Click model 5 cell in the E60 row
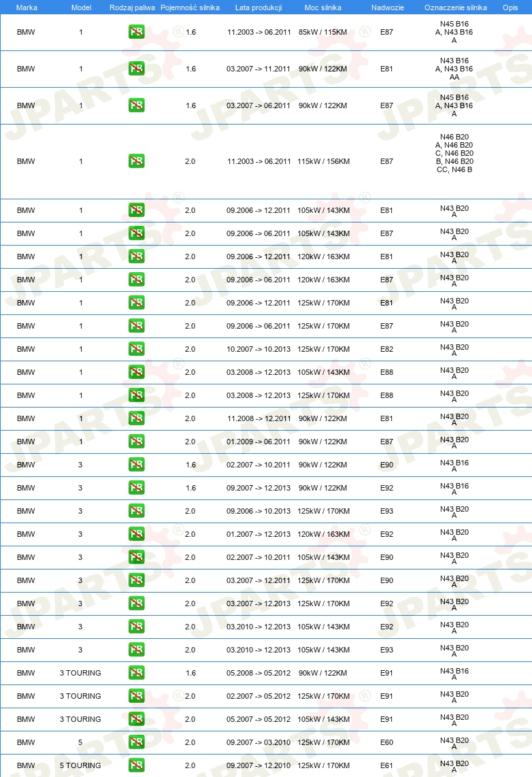 pos(80,743)
